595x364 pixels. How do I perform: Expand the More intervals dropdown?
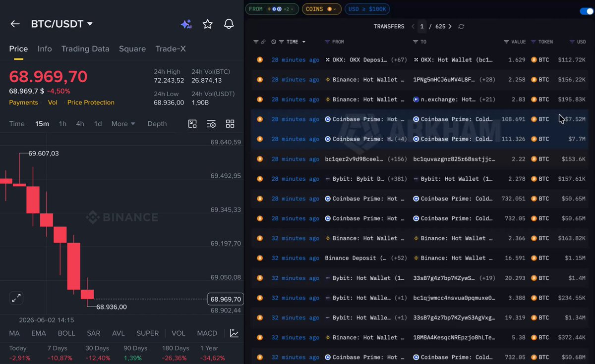click(123, 124)
